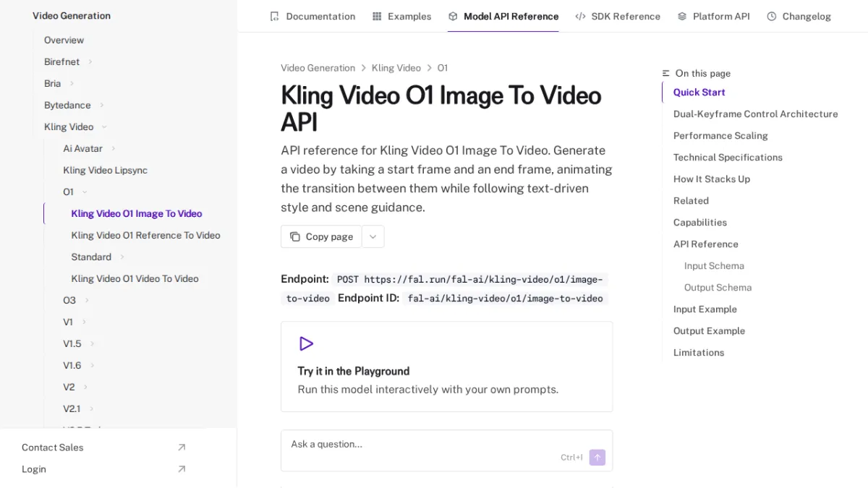This screenshot has width=868, height=488.
Task: Open the Changelog tab
Action: click(799, 16)
